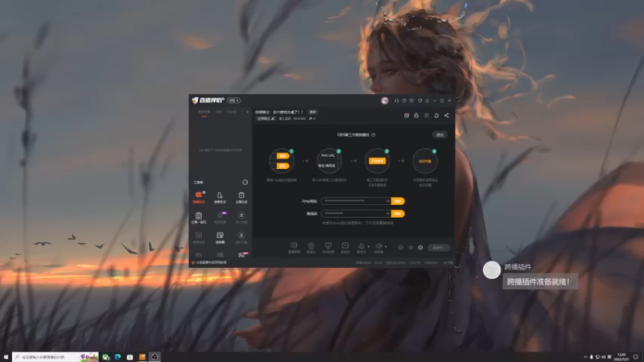Click the floating cross-stream plugin circle
This screenshot has height=362, width=644.
click(492, 270)
